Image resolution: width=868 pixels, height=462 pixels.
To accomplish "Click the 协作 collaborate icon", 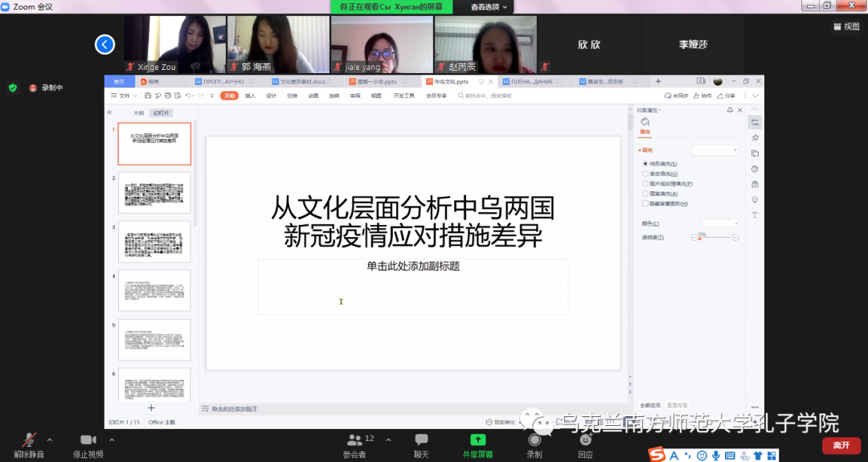I will click(696, 96).
